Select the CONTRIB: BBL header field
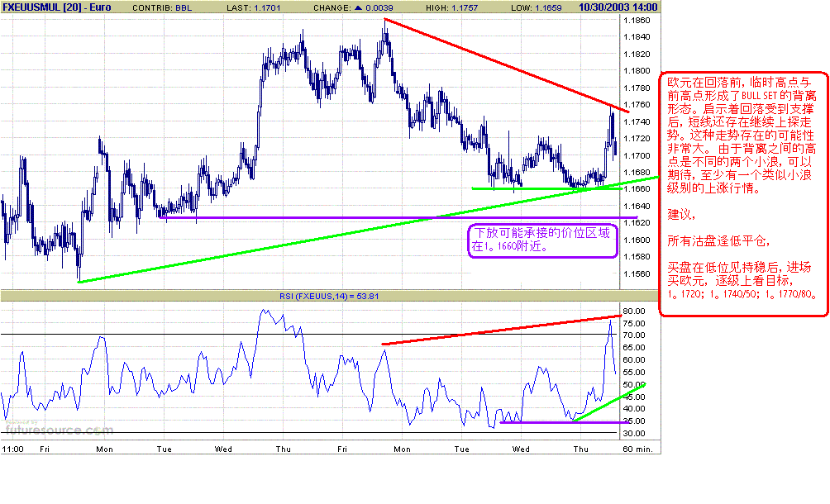Viewport: 830px width, 504px height. pyautogui.click(x=162, y=8)
